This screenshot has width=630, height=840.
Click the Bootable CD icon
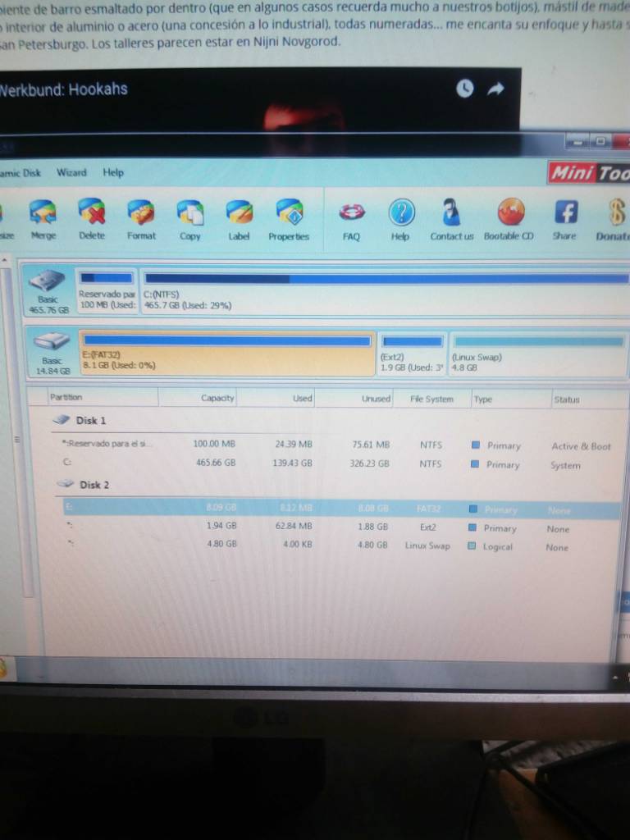coord(510,211)
